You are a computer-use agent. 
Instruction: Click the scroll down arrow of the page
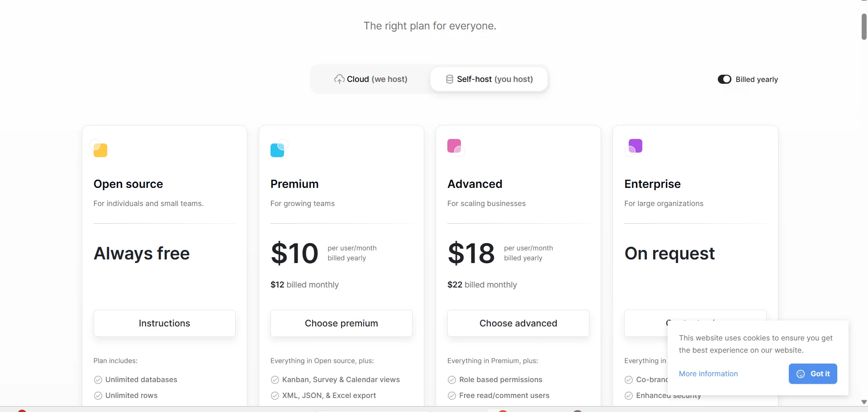pos(864,402)
